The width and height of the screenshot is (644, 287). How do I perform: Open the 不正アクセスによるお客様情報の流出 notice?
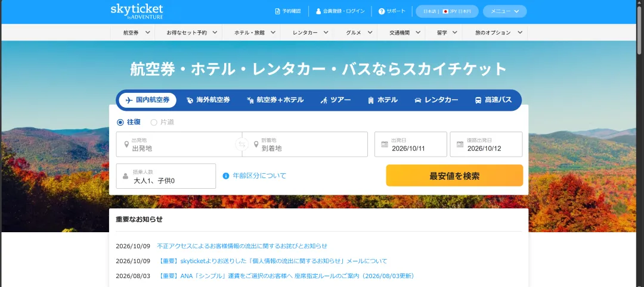(x=242, y=246)
